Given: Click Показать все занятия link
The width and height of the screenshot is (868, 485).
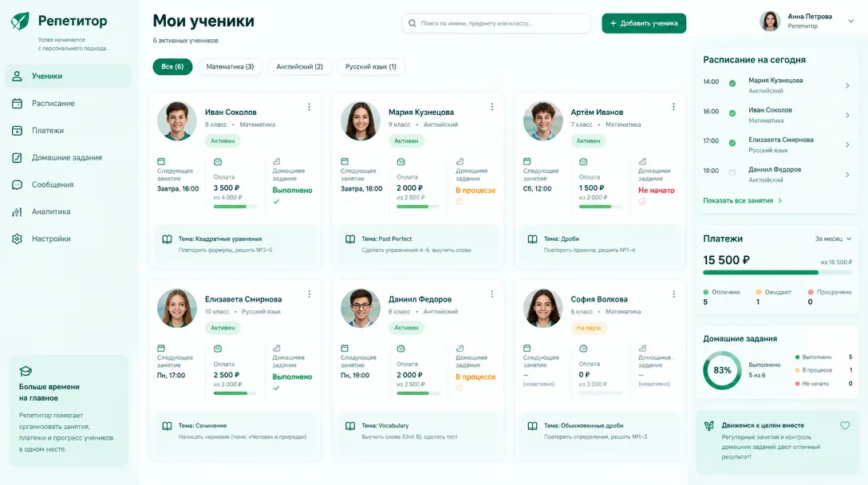Looking at the screenshot, I should [x=742, y=200].
